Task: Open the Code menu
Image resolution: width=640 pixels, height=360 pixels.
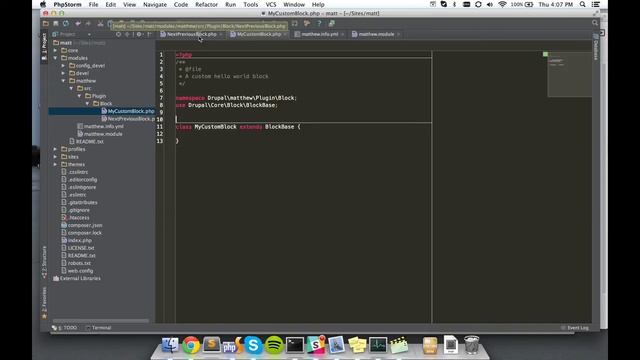Action: pos(181,4)
